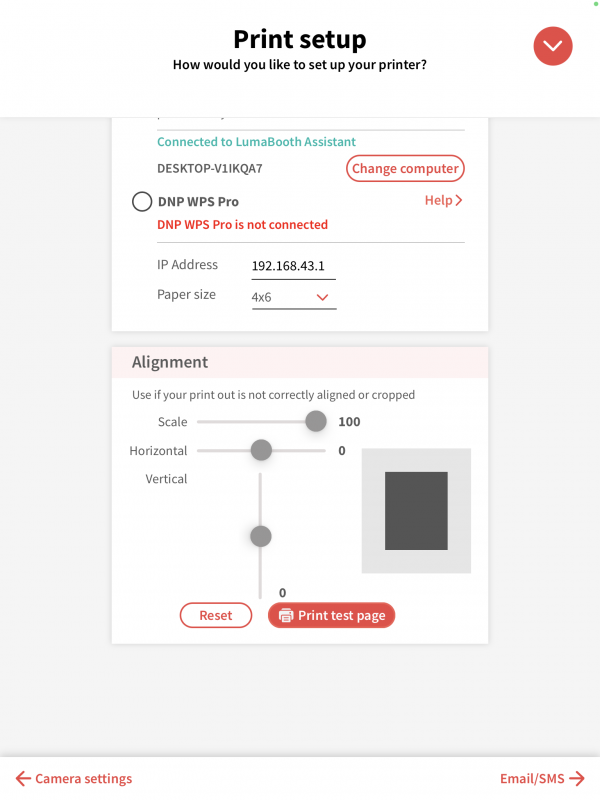This screenshot has height=800, width=600.
Task: Click the Vertical slider handle
Action: pos(260,536)
